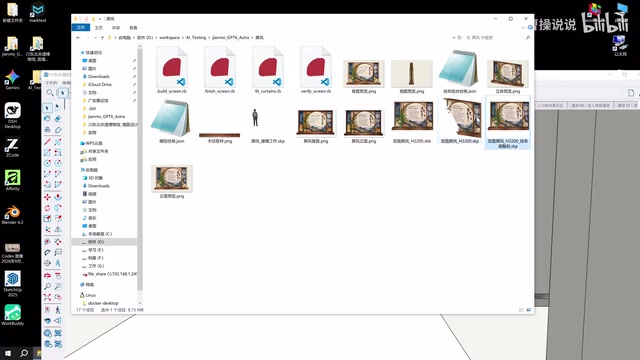This screenshot has height=360, width=640.
Task: Activate the Walk tool in SketchUp
Action: [x=58, y=310]
